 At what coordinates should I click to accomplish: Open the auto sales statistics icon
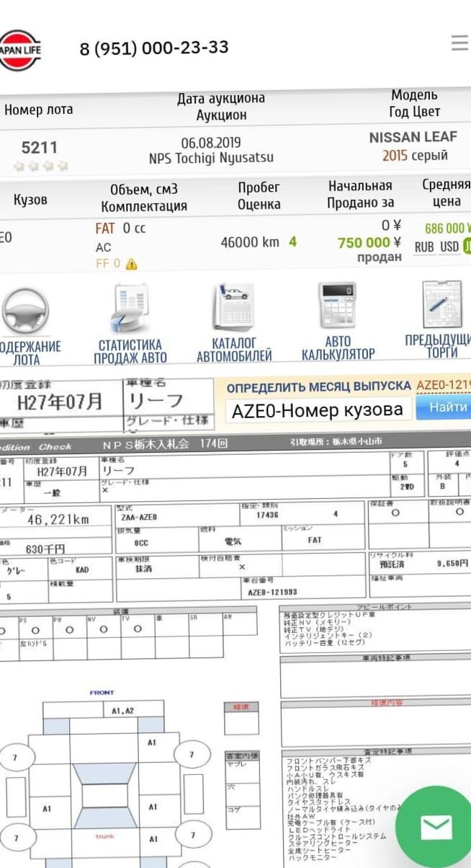point(130,309)
